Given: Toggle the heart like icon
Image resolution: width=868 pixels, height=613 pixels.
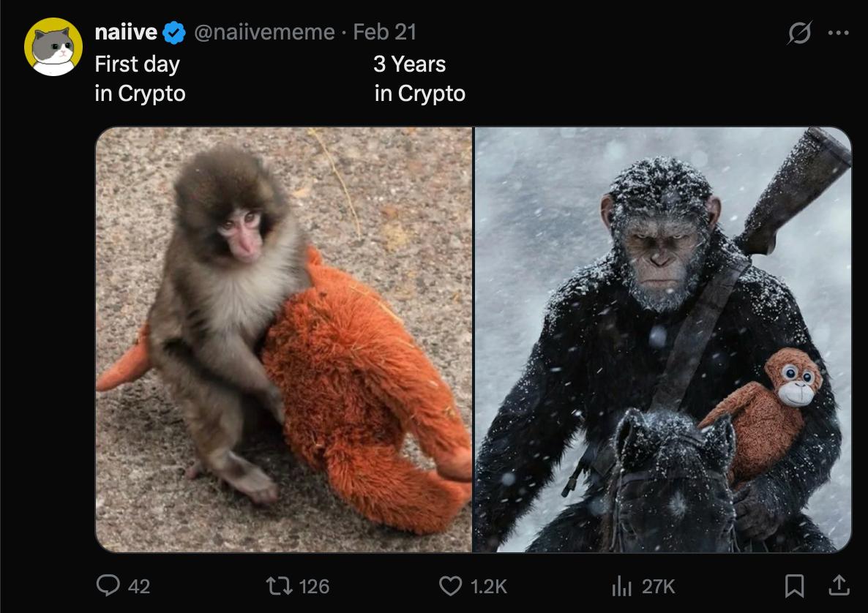Looking at the screenshot, I should pos(450,585).
